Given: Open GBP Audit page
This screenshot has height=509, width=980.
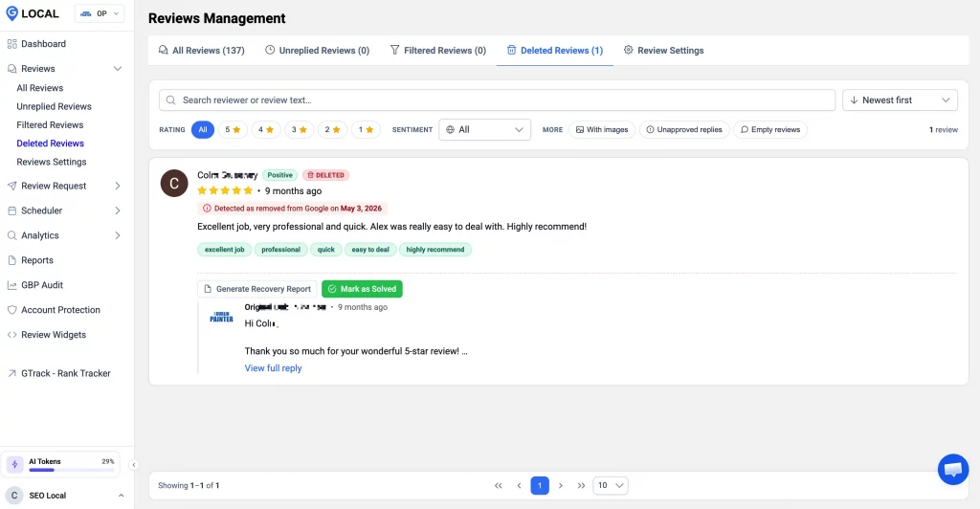Looking at the screenshot, I should click(x=42, y=285).
